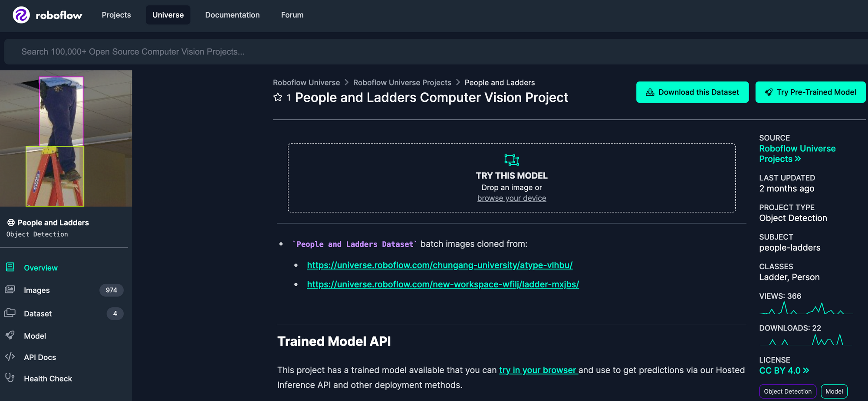Open the Forum menu item
Viewport: 868px width, 401px height.
tap(292, 15)
